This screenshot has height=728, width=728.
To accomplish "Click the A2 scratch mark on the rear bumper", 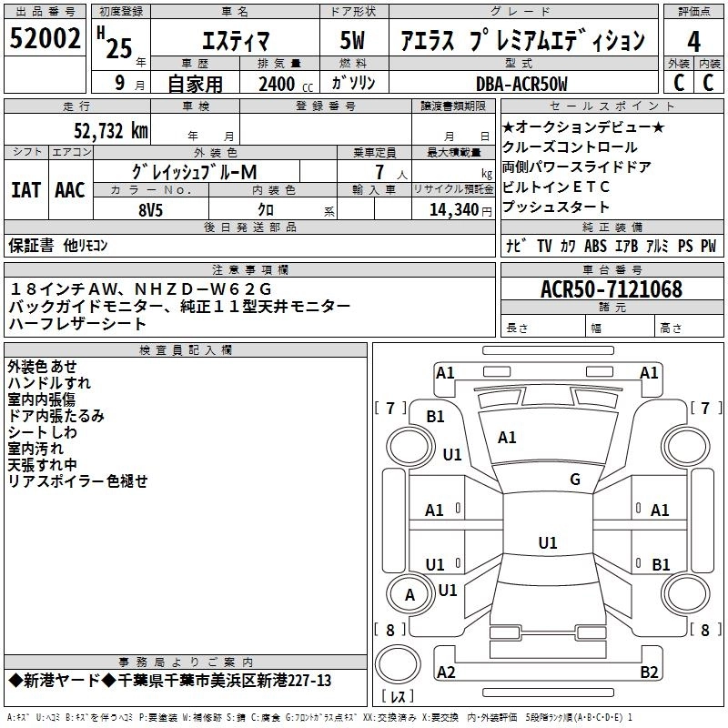I will point(446,672).
